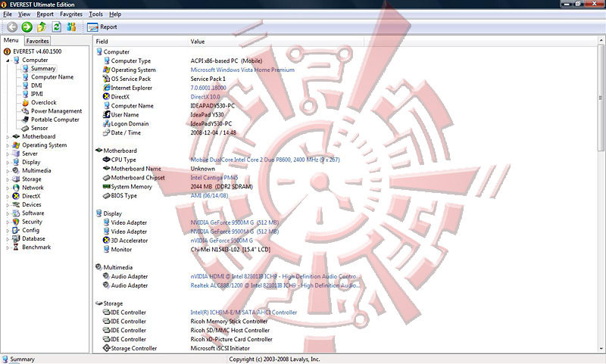Screen dimensions: 606x364
Task: Open the Report menu
Action: (45, 14)
